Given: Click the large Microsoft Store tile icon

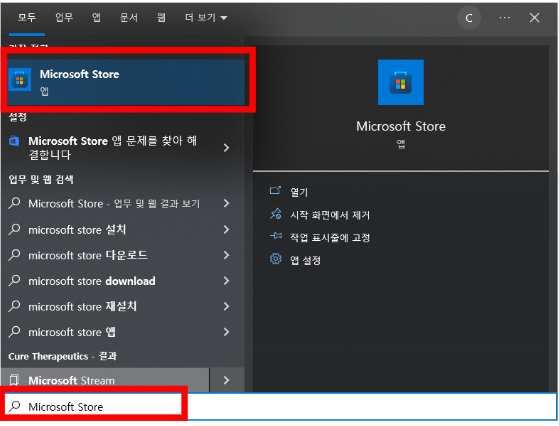Looking at the screenshot, I should [401, 82].
